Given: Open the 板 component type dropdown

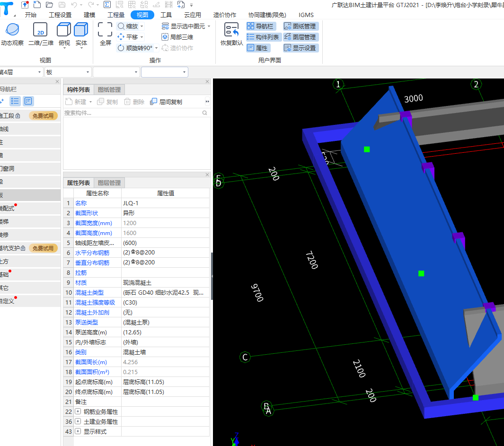Looking at the screenshot, I should click(x=68, y=72).
